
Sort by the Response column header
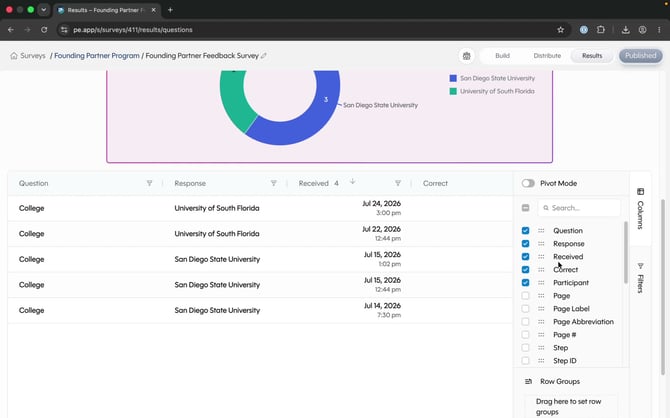coord(190,183)
